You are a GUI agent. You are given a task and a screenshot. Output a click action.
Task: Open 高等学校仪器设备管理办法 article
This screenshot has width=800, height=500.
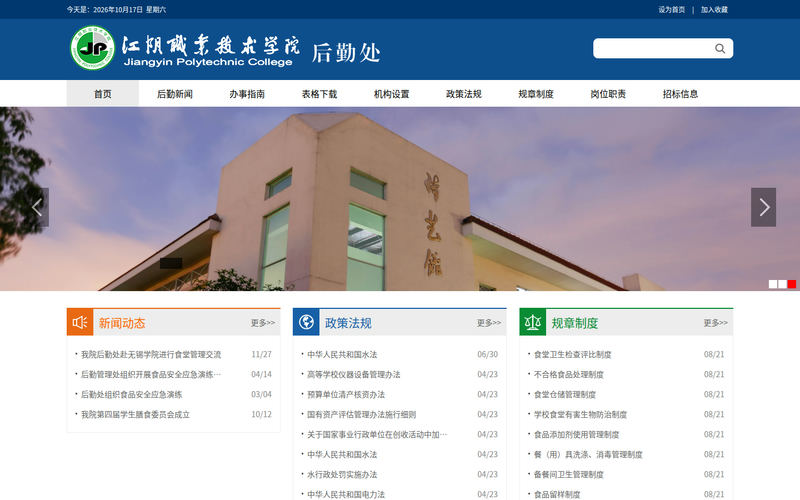tap(354, 374)
